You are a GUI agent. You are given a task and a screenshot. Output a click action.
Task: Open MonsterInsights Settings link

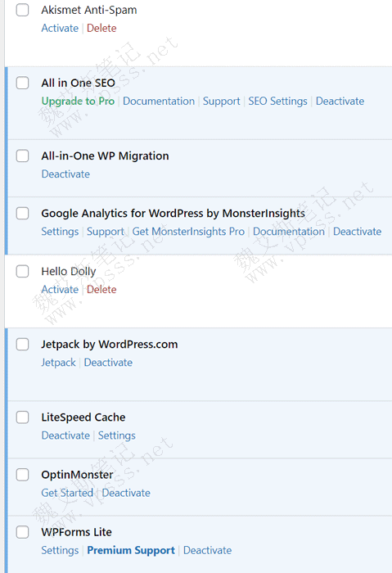coord(60,232)
